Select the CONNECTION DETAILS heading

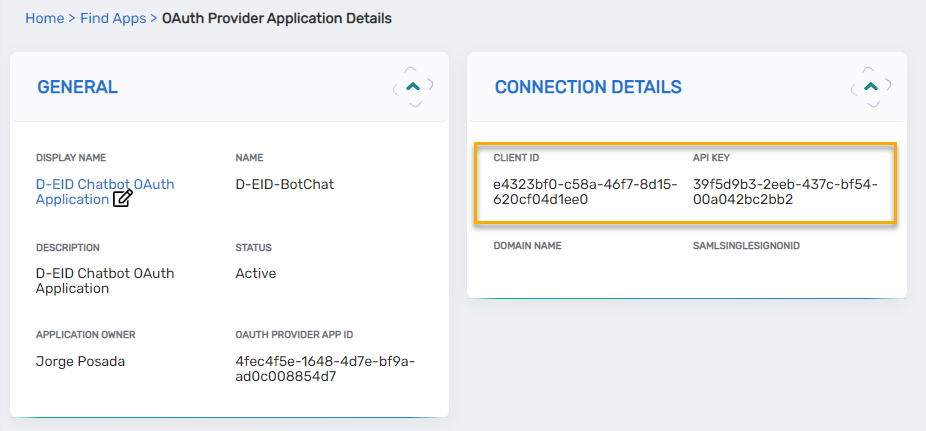click(588, 87)
